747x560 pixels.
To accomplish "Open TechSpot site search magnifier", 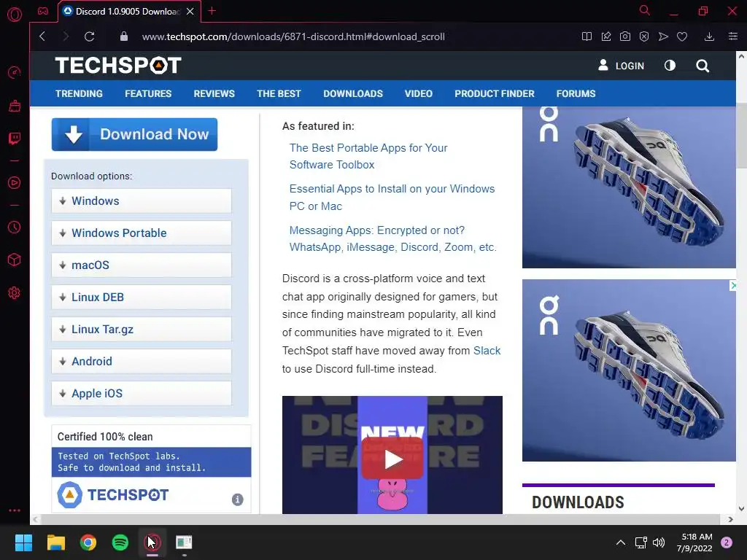I will click(x=703, y=66).
